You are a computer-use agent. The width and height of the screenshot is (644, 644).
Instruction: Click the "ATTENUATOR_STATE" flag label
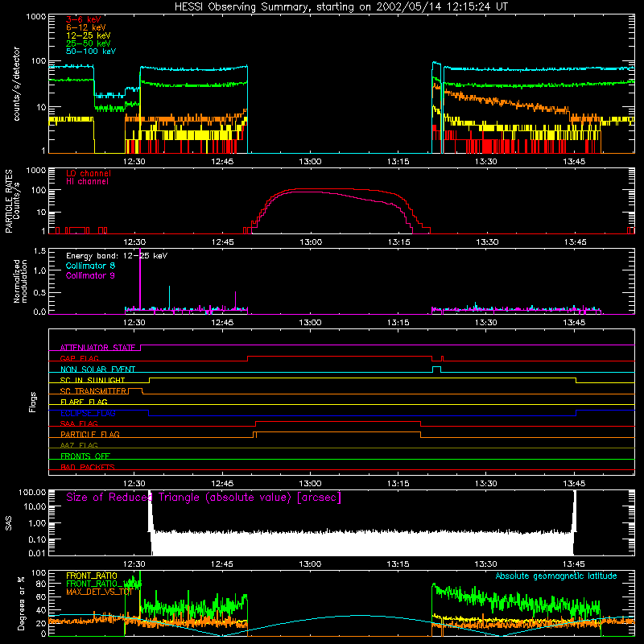pos(97,348)
